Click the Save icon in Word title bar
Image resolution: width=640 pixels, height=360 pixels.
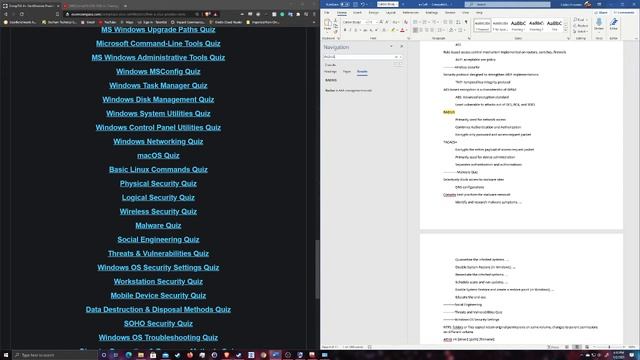(x=356, y=4)
